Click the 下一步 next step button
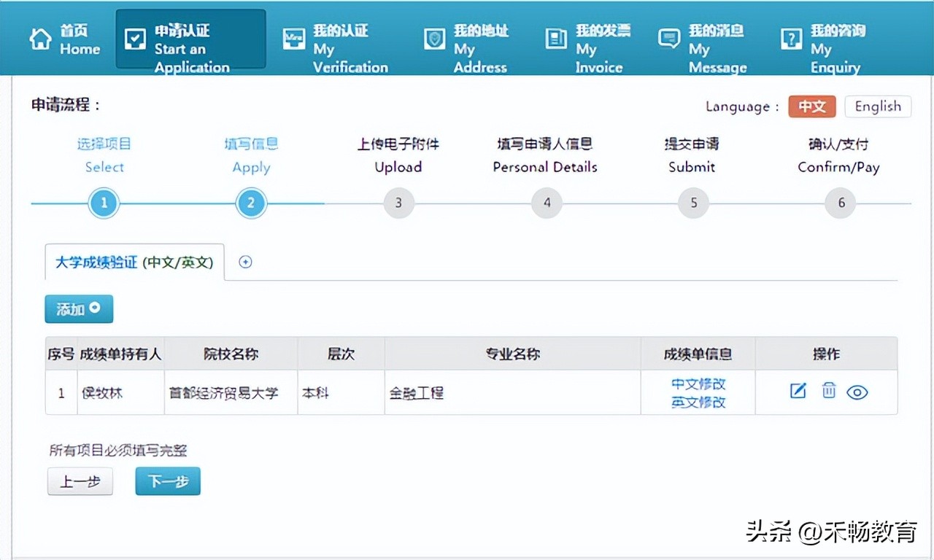Screen dimensions: 934x560 pyautogui.click(x=167, y=481)
